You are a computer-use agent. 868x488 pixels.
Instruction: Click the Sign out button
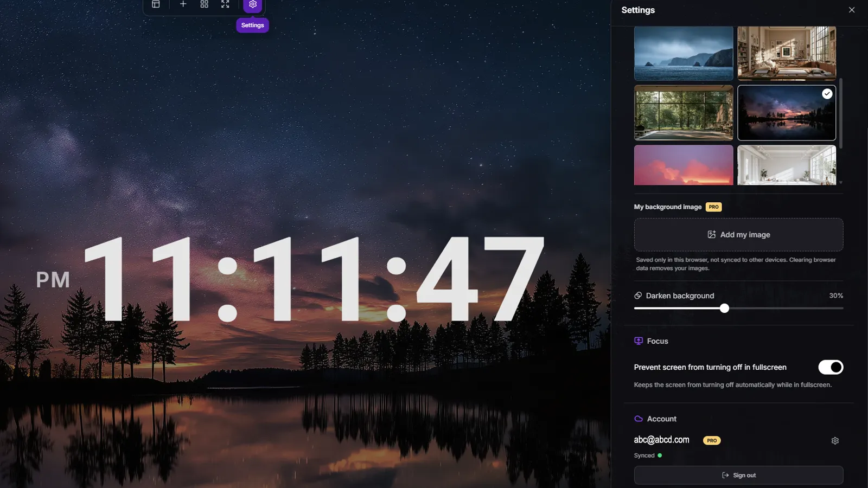[x=738, y=475]
